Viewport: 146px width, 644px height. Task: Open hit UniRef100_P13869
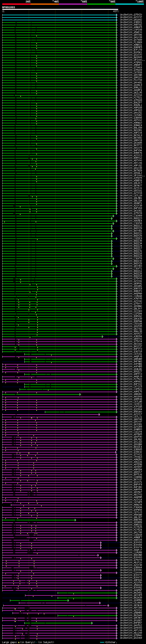[131, 42]
